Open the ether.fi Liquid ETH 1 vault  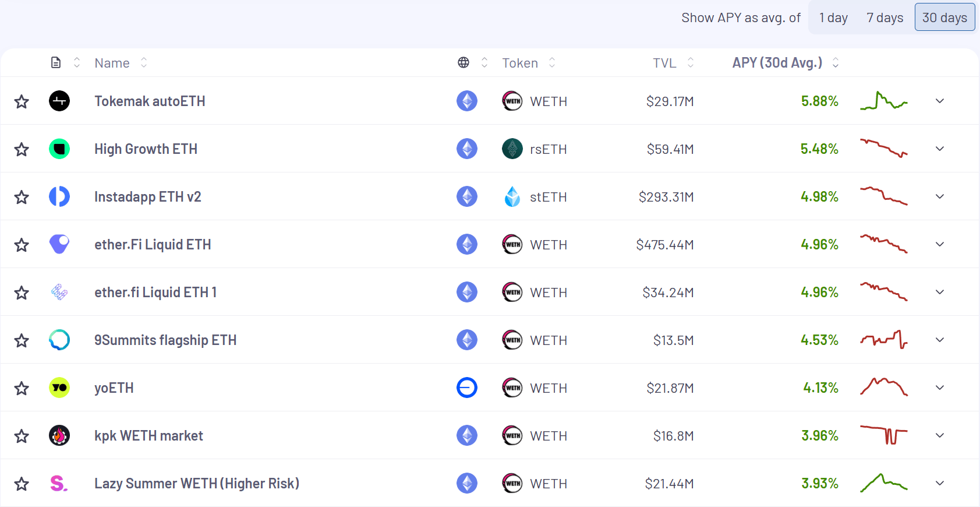click(x=155, y=292)
